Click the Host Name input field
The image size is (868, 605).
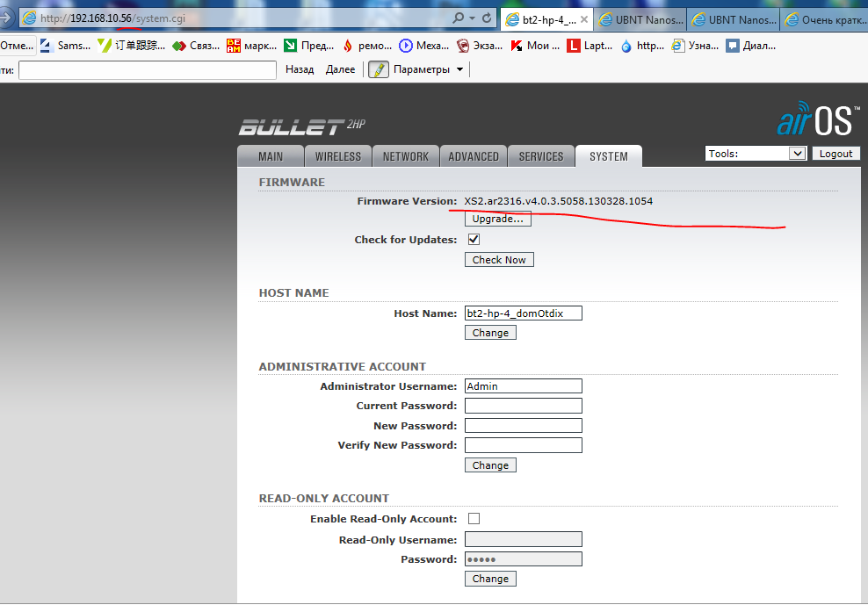(x=523, y=313)
